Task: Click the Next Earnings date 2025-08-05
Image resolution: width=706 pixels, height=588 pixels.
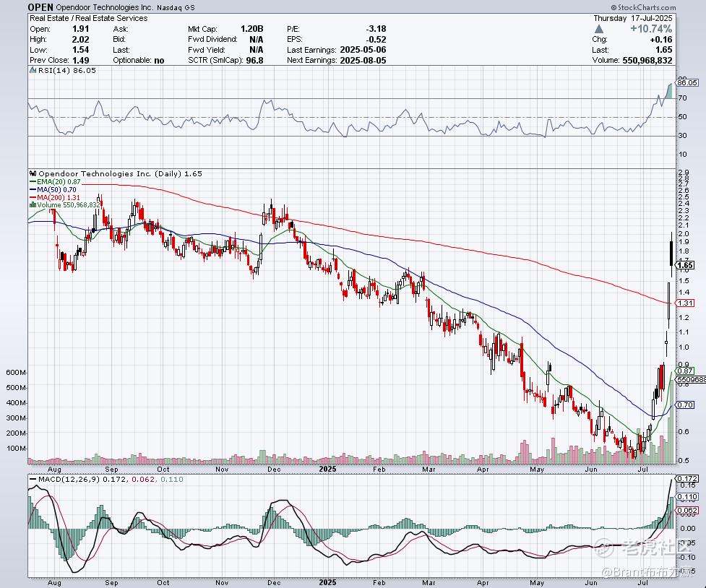Action: click(363, 61)
